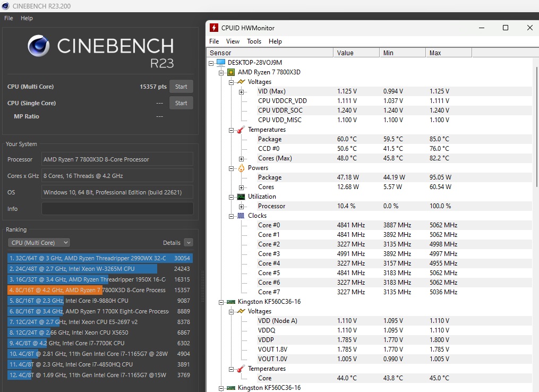Open Cinebench File menu
Image resolution: width=539 pixels, height=392 pixels.
(8, 18)
